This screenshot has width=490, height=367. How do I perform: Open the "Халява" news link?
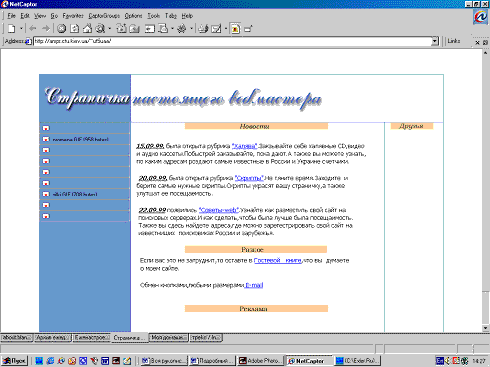pyautogui.click(x=244, y=146)
